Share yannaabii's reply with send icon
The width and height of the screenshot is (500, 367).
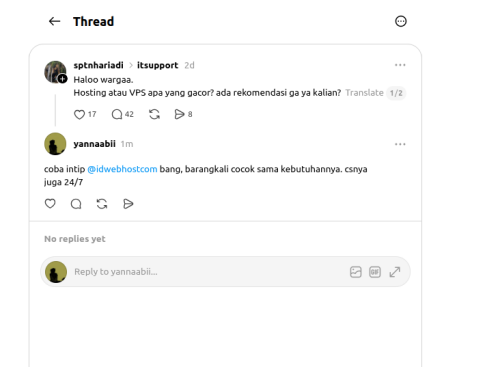128,203
